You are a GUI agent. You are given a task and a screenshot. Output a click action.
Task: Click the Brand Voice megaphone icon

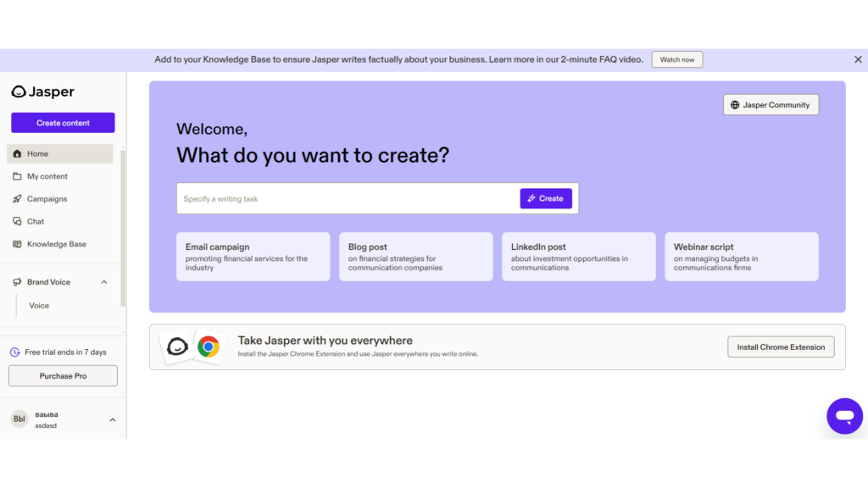[x=17, y=282]
